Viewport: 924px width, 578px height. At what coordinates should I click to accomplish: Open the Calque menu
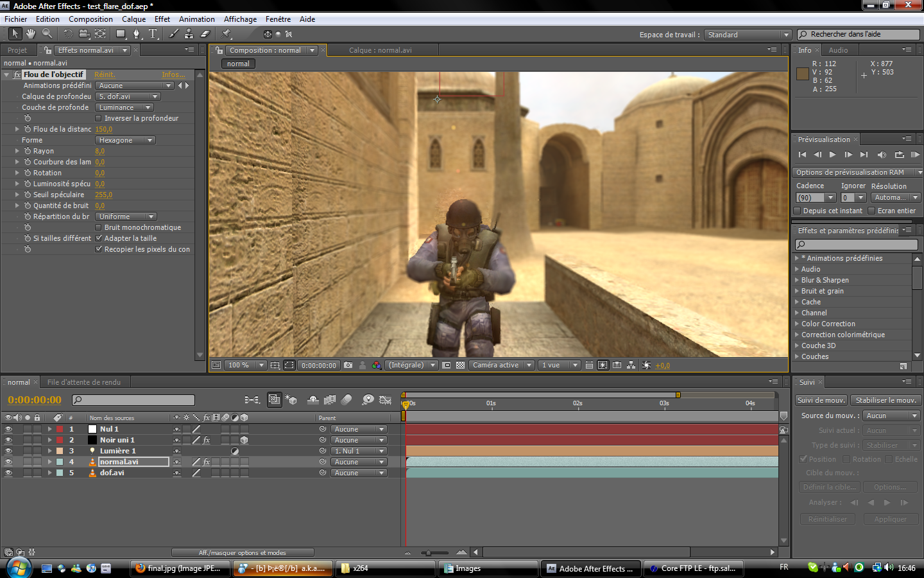[x=134, y=19]
